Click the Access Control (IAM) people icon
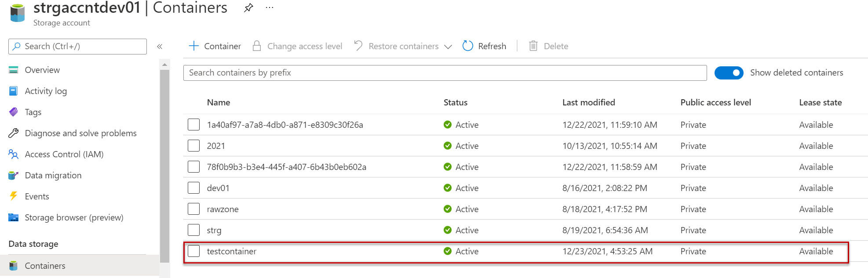This screenshot has width=868, height=278. point(14,154)
